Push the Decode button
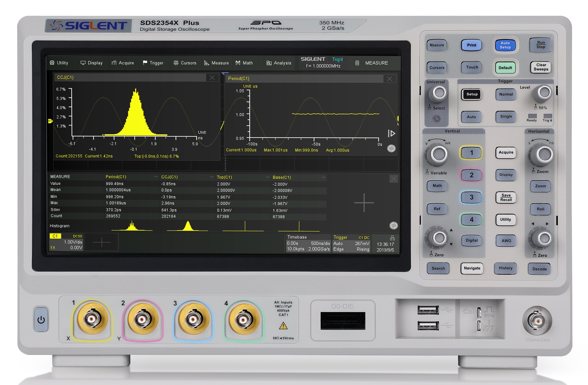Viewport: 588px width, 385px height. coord(539,269)
